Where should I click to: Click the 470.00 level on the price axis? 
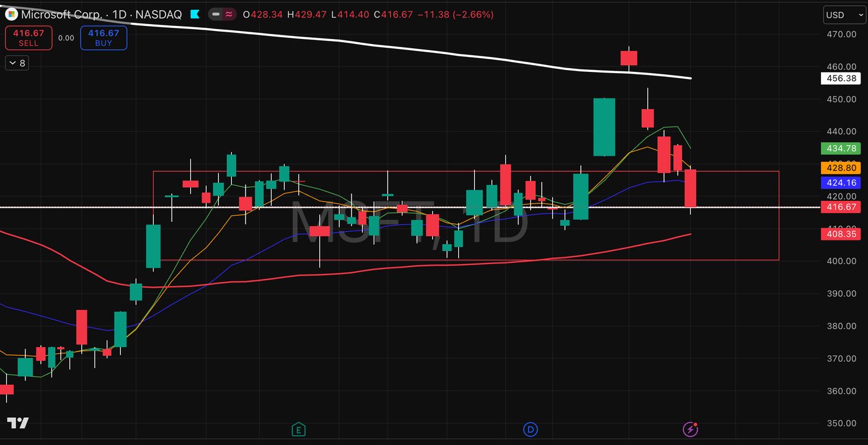(x=842, y=34)
